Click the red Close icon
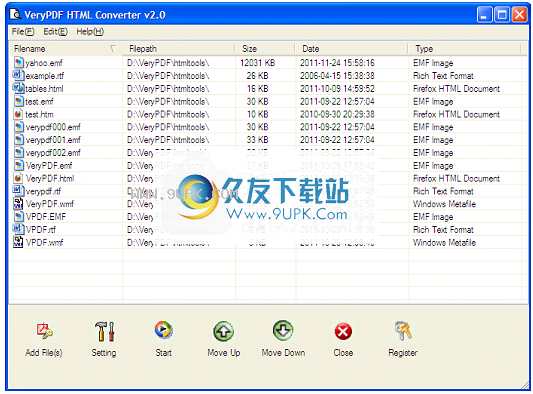The height and width of the screenshot is (394, 533). pyautogui.click(x=343, y=331)
